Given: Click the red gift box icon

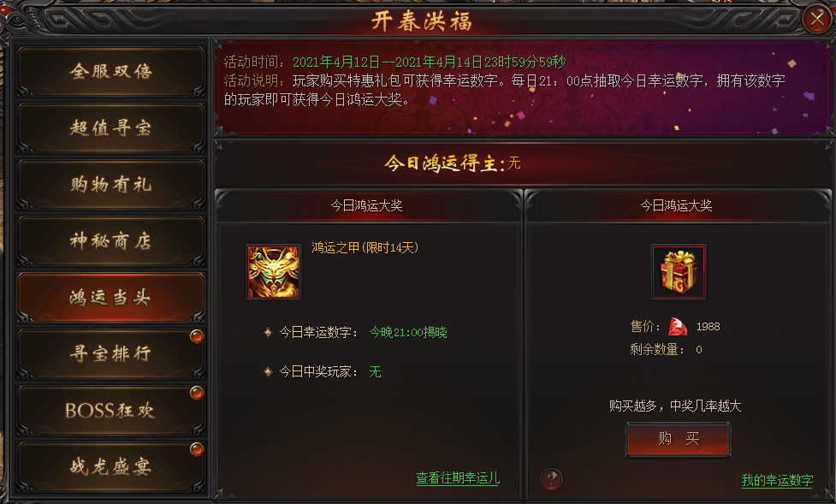Looking at the screenshot, I should pos(679,272).
